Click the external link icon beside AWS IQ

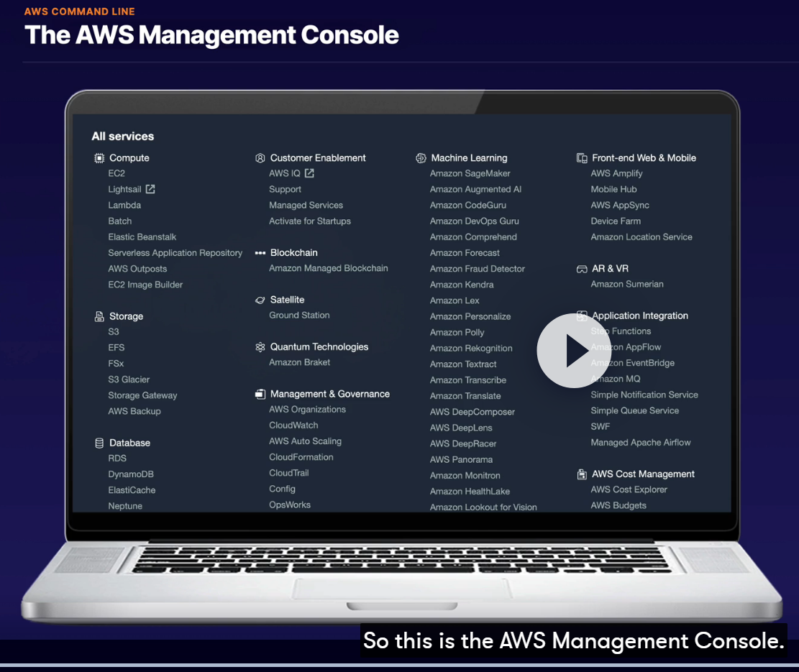[x=309, y=174]
